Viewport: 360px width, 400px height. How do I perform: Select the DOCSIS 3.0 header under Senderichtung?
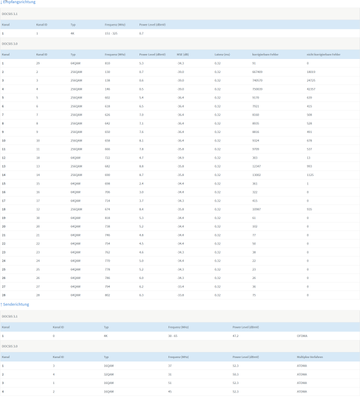180,346
